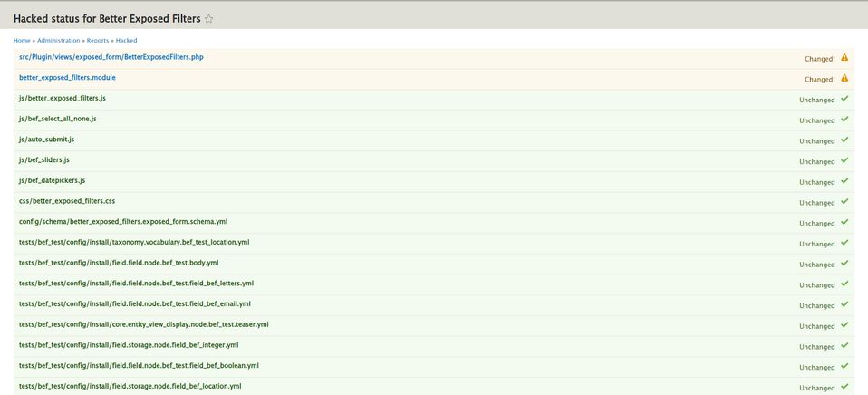This screenshot has height=395, width=868.
Task: View diff for better_exposed_filters.module
Action: pyautogui.click(x=67, y=77)
